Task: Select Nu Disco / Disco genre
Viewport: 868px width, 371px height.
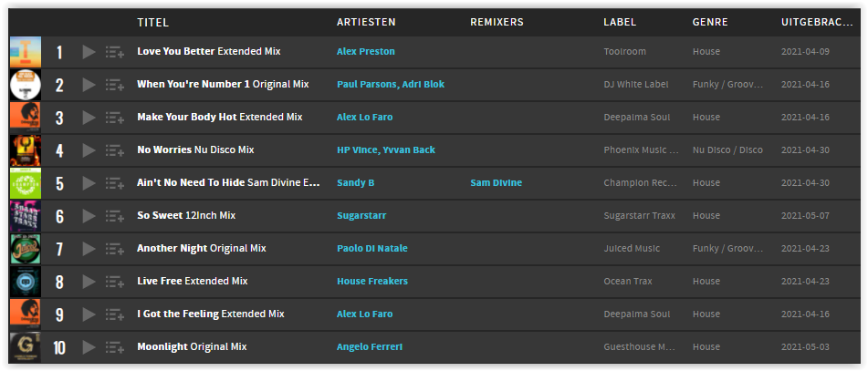Action: coord(727,149)
